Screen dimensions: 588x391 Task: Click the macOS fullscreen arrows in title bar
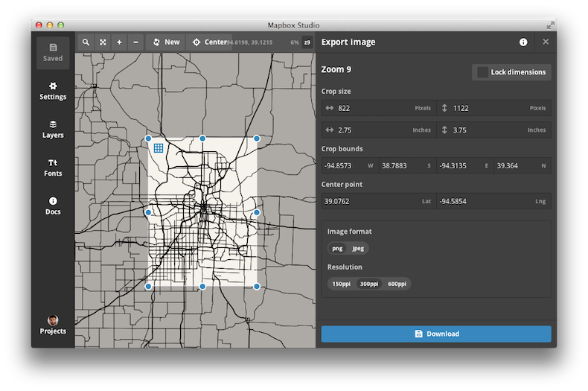pos(550,25)
